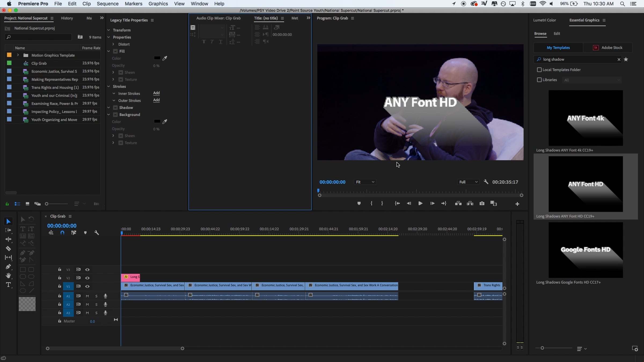
Task: Expand the Motion Graphics Template bin
Action: [x=18, y=55]
